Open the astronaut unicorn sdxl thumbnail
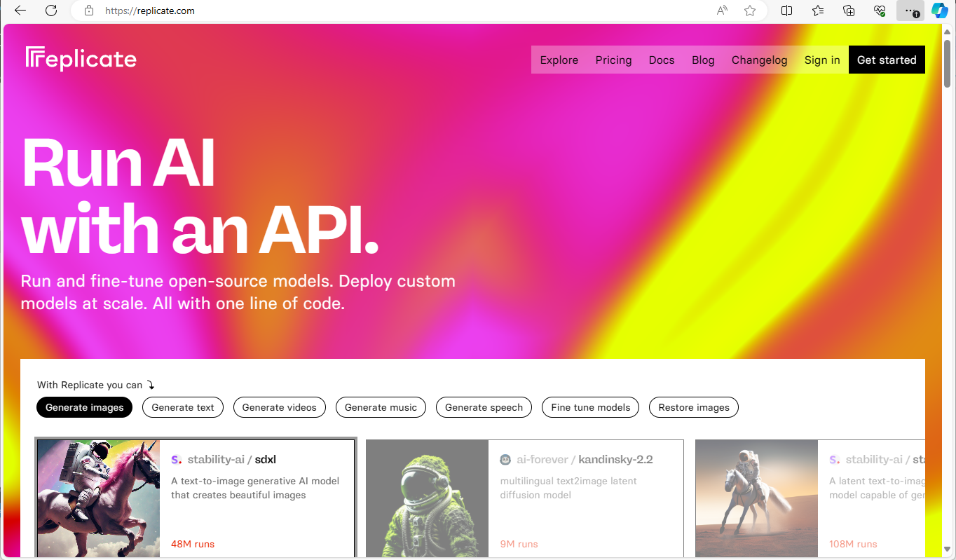Viewport: 956px width, 560px height. [x=98, y=498]
